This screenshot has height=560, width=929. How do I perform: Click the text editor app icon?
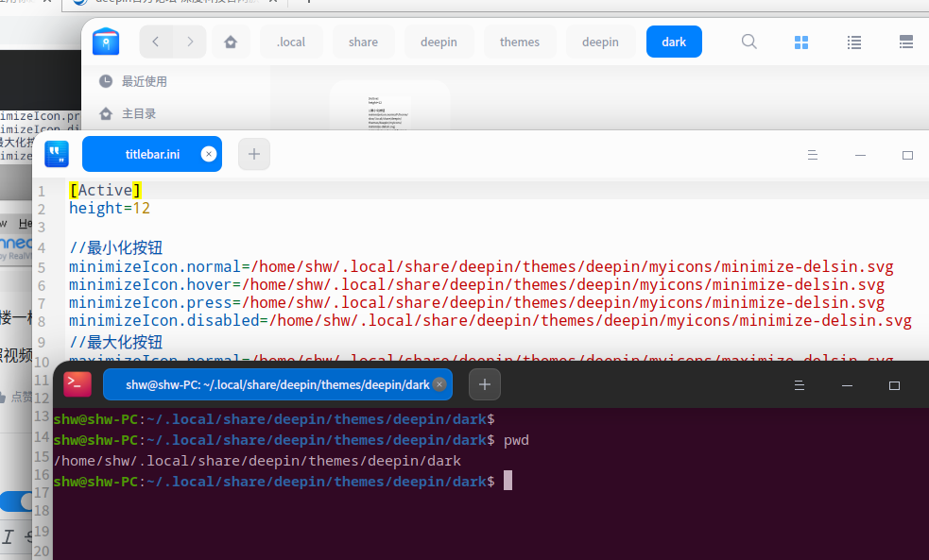click(57, 154)
